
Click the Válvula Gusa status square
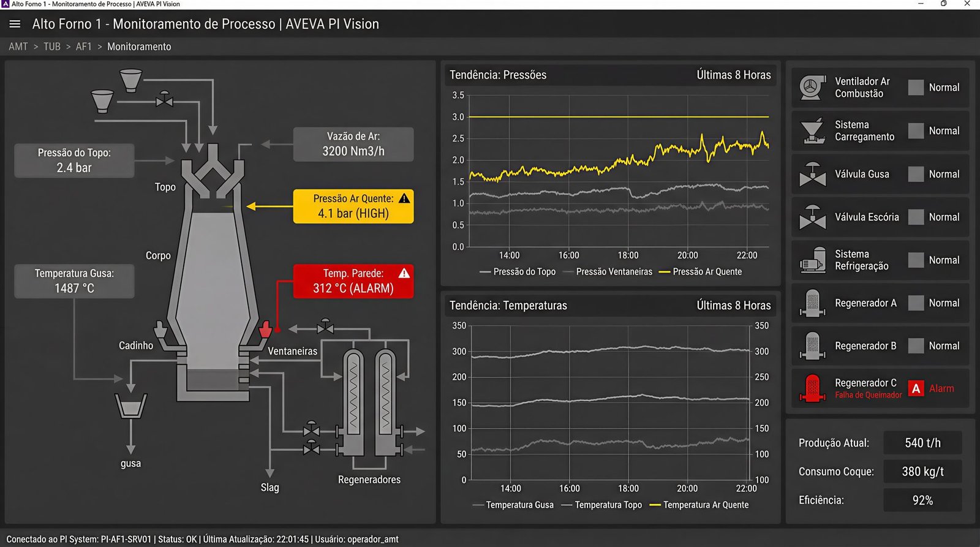click(x=916, y=174)
